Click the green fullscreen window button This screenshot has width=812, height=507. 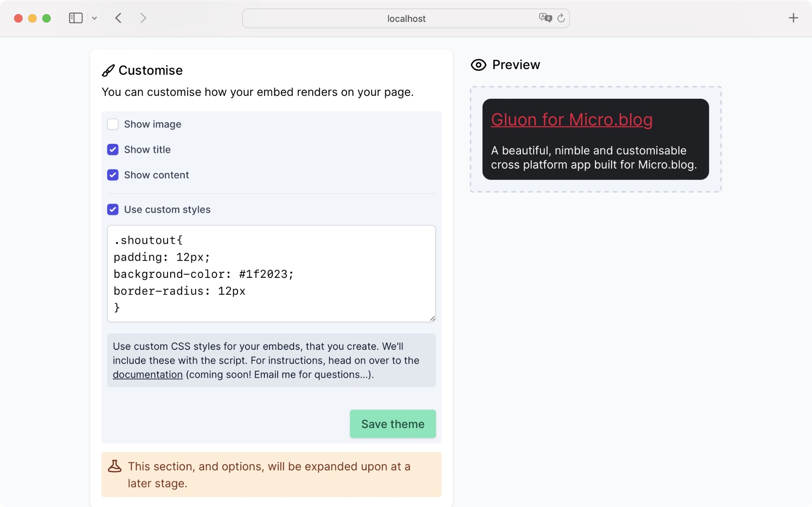point(47,18)
